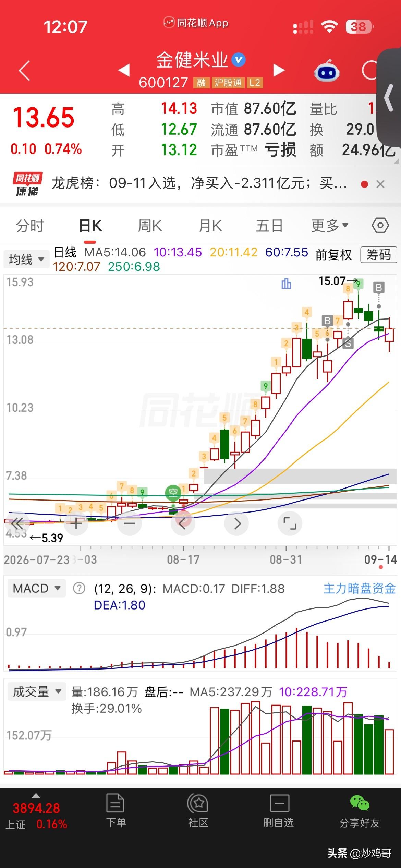Open the side drawer handle arrow
The width and height of the screenshot is (401, 868).
[389, 98]
